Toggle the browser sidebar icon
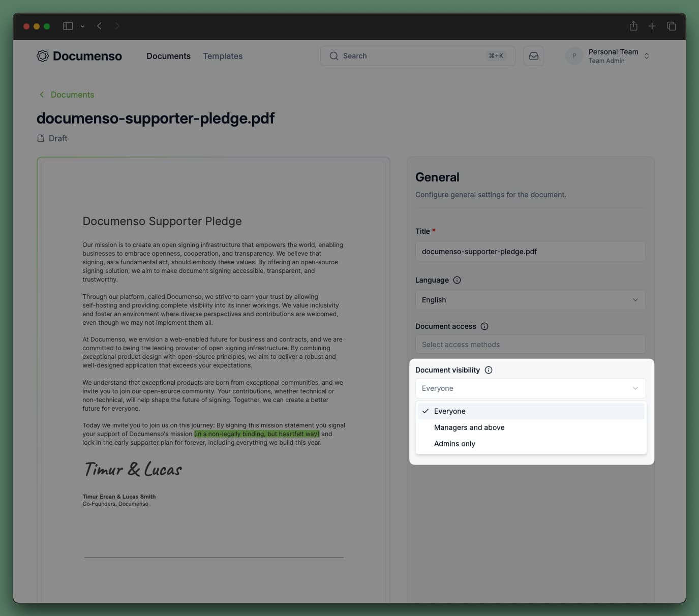 click(x=68, y=26)
